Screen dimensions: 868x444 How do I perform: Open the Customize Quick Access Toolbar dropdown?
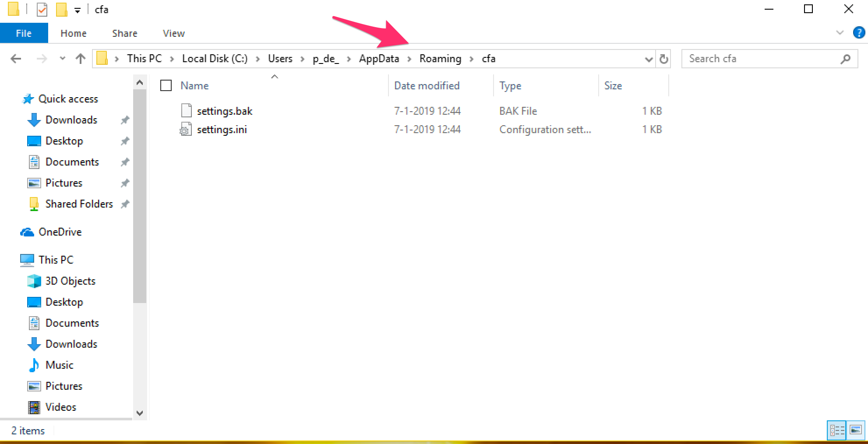pyautogui.click(x=78, y=10)
